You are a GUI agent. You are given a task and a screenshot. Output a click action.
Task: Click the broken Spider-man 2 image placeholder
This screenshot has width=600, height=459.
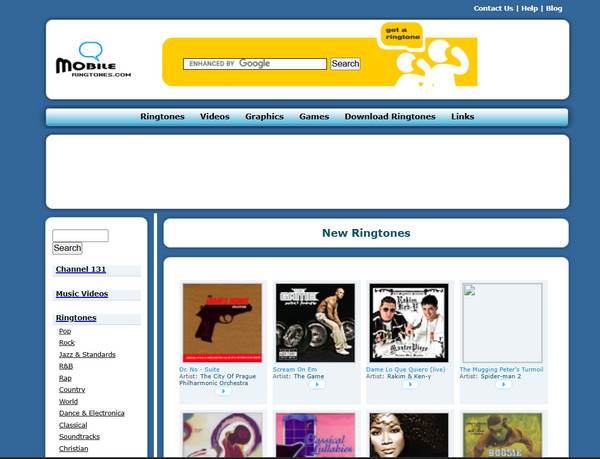(x=502, y=323)
